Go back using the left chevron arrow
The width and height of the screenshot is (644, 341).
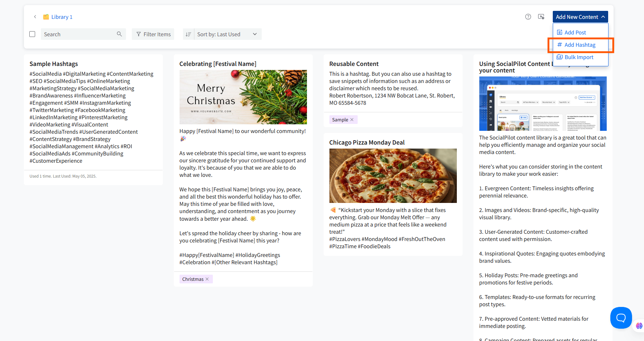click(x=35, y=17)
